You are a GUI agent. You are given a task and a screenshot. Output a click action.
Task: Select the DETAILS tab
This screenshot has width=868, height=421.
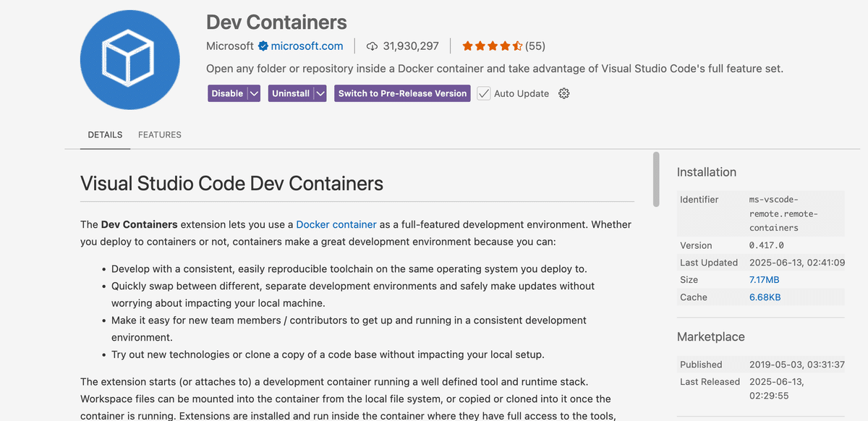point(105,135)
